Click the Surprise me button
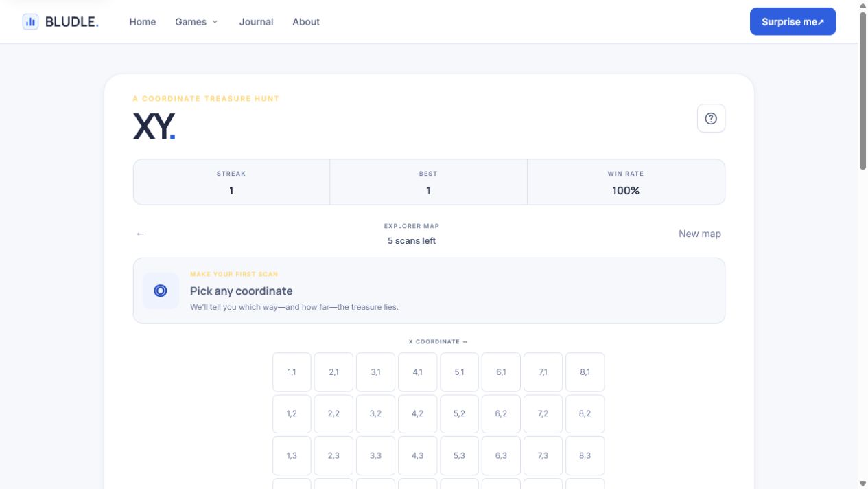The height and width of the screenshot is (489, 868). pyautogui.click(x=793, y=21)
